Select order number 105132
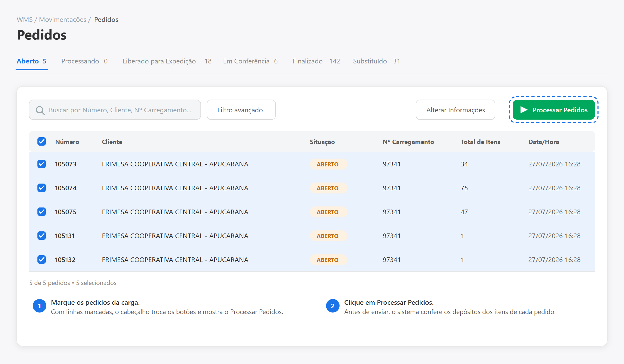The height and width of the screenshot is (364, 624). tap(65, 260)
